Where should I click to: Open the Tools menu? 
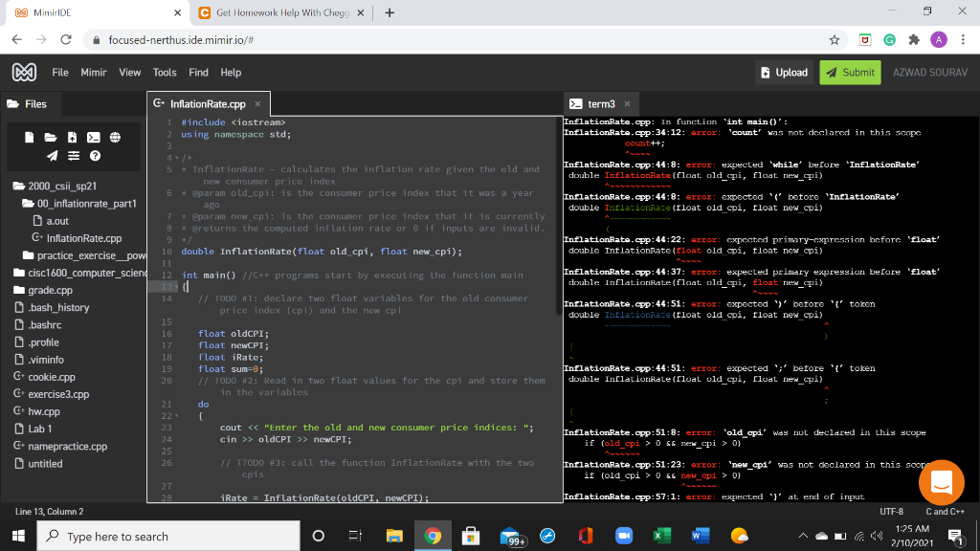point(165,73)
